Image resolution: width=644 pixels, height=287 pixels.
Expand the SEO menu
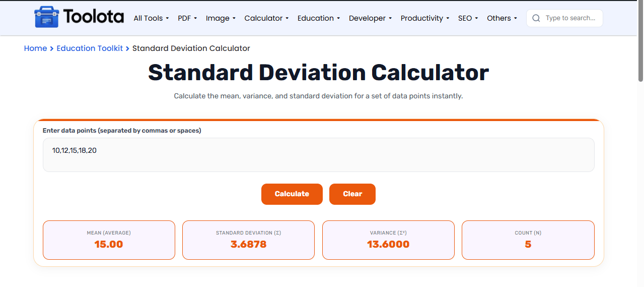point(468,18)
